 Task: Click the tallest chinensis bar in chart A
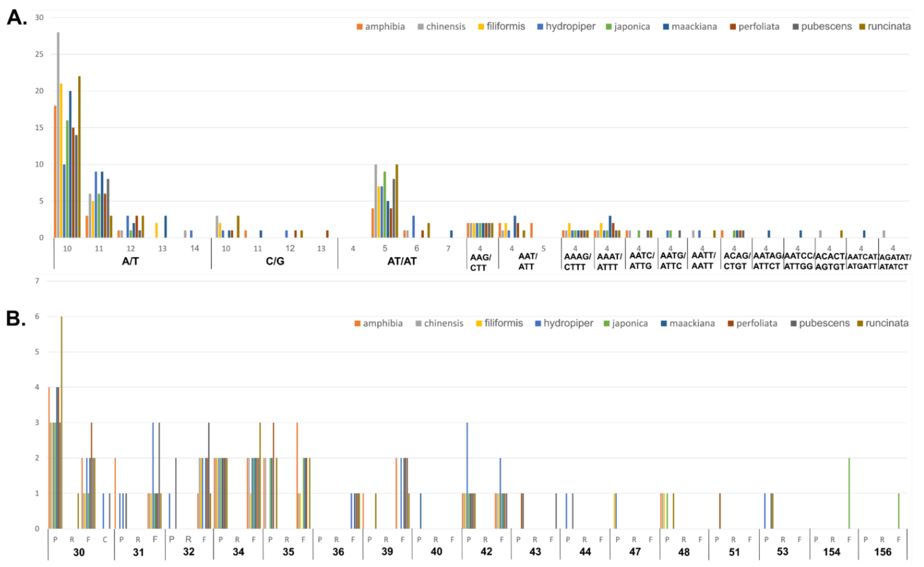pos(58,135)
